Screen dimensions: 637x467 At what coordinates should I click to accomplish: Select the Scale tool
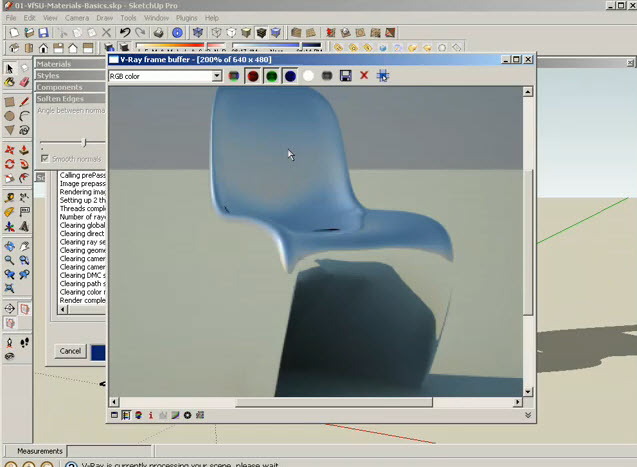tap(10, 178)
